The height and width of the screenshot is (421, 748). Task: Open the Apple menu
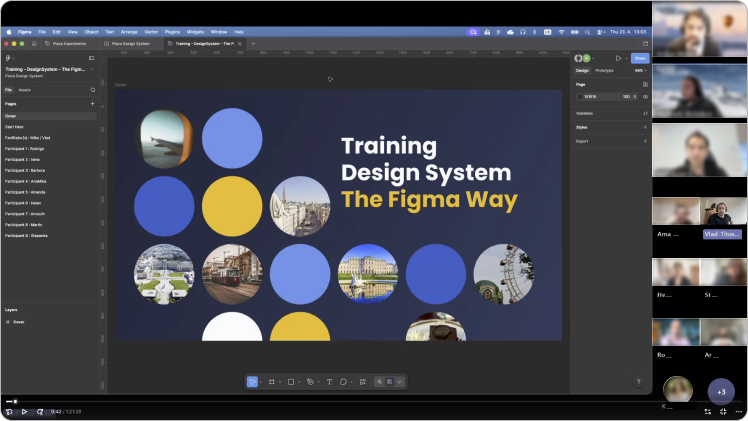pyautogui.click(x=9, y=32)
